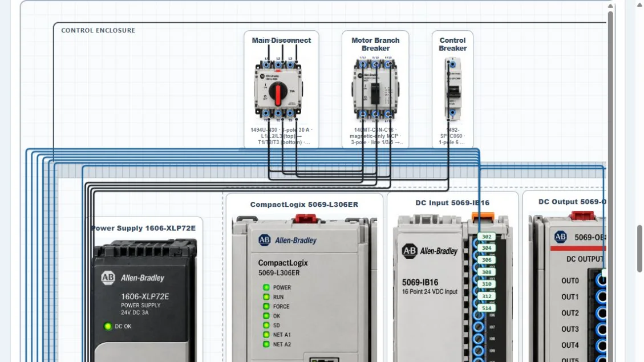Select the OUT1 terminal on DC Output module
Image resolution: width=644 pixels, height=362 pixels.
point(601,297)
